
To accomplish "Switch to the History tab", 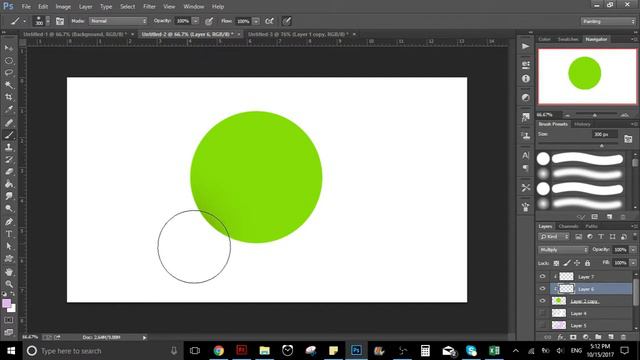I will click(582, 124).
